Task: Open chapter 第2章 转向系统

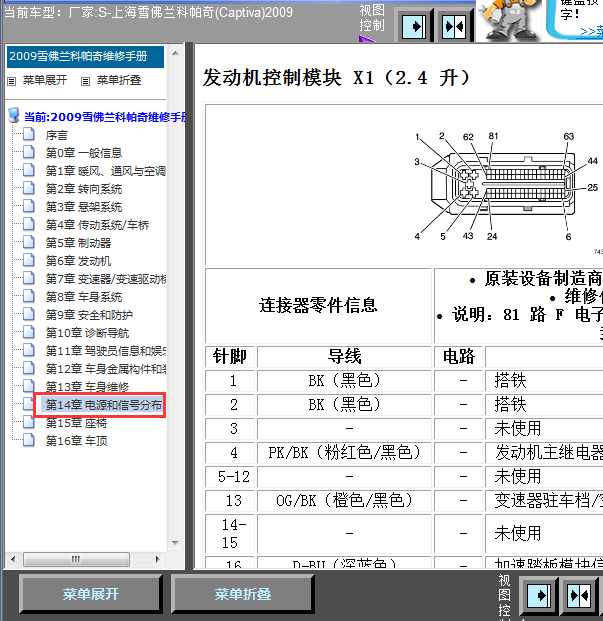Action: (84, 189)
